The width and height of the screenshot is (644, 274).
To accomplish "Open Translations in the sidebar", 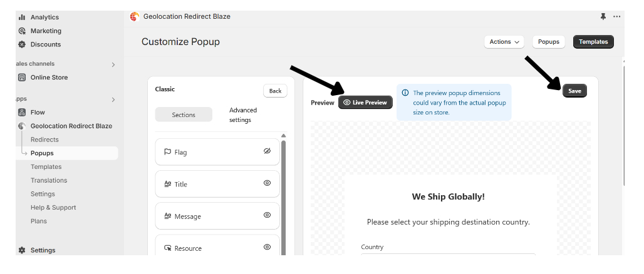I will pyautogui.click(x=49, y=180).
